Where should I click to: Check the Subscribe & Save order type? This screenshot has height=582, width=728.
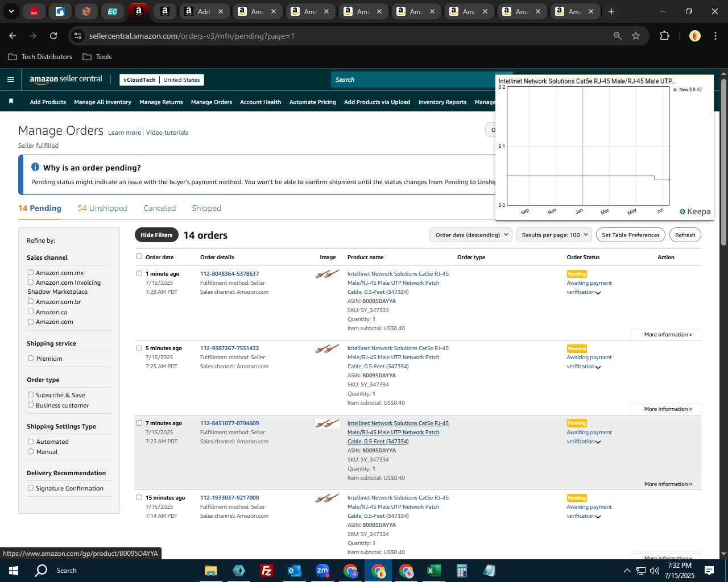click(31, 394)
